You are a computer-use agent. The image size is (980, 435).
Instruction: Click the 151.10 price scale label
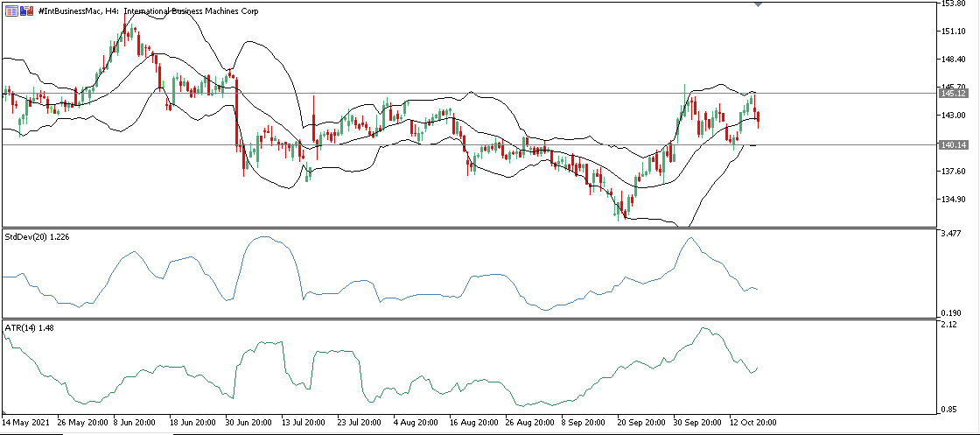coord(954,32)
